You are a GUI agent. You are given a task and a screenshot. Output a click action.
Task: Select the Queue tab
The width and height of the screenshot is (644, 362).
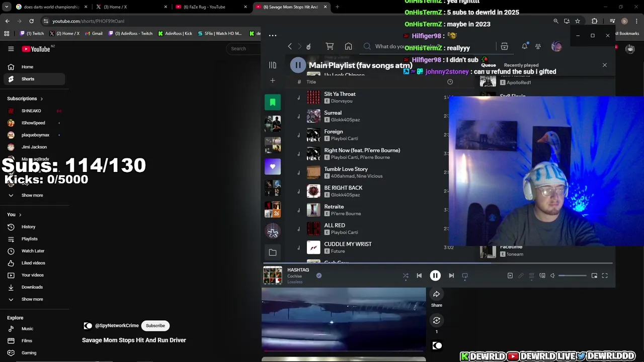tap(489, 65)
